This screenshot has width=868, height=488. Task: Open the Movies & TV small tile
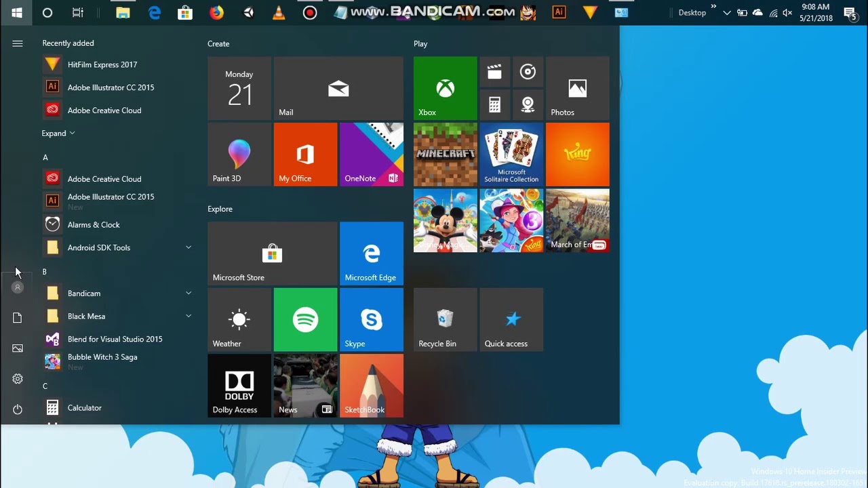[x=494, y=72]
